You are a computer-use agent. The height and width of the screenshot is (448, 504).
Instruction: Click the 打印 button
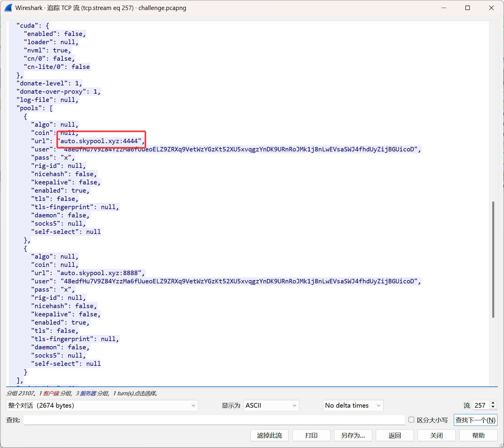point(311,435)
